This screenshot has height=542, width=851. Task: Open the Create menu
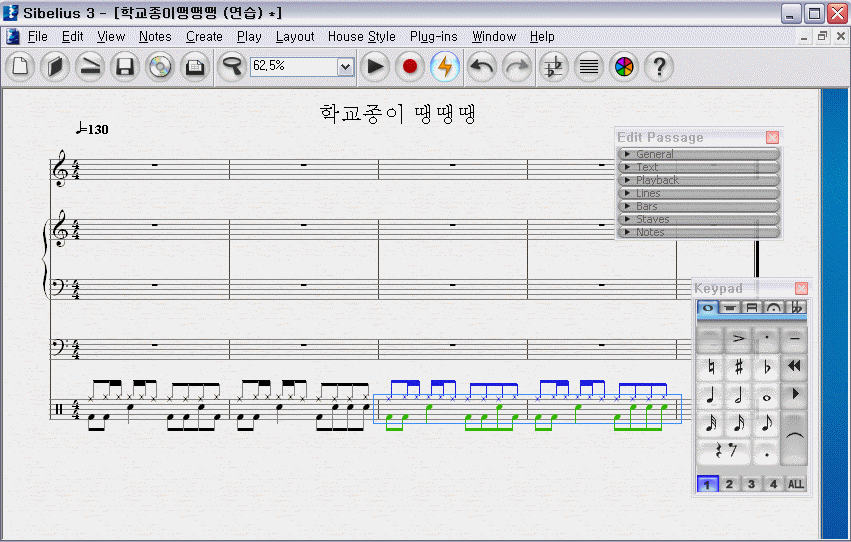coord(204,36)
